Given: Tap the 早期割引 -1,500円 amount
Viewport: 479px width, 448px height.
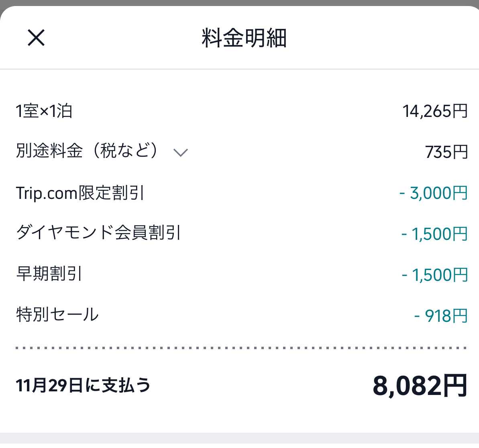Looking at the screenshot, I should pyautogui.click(x=434, y=275).
